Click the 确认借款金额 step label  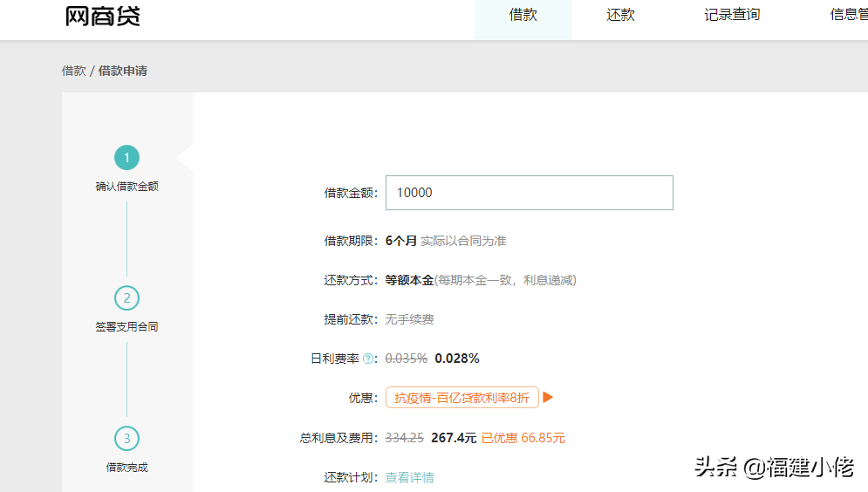[126, 187]
